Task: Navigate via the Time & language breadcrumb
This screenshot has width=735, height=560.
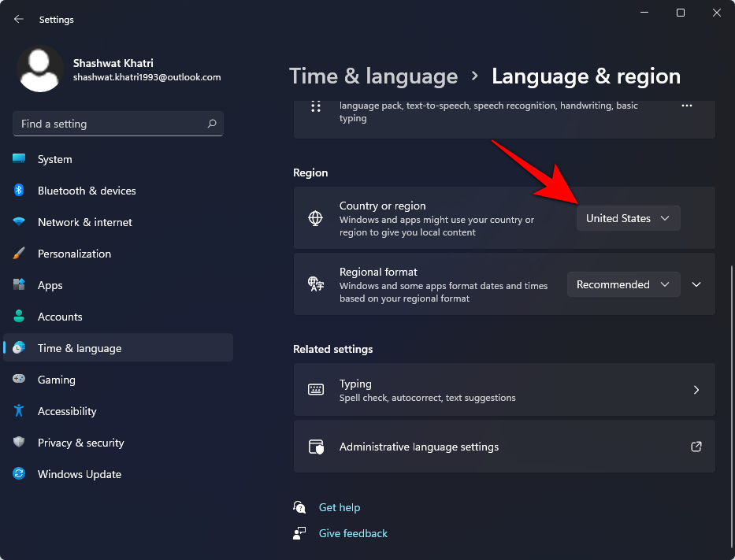Action: point(373,76)
